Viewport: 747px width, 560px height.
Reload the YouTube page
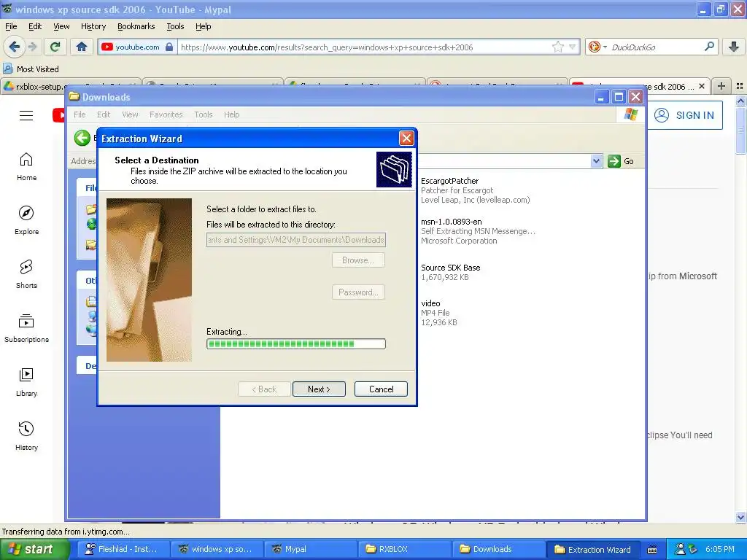click(x=55, y=47)
